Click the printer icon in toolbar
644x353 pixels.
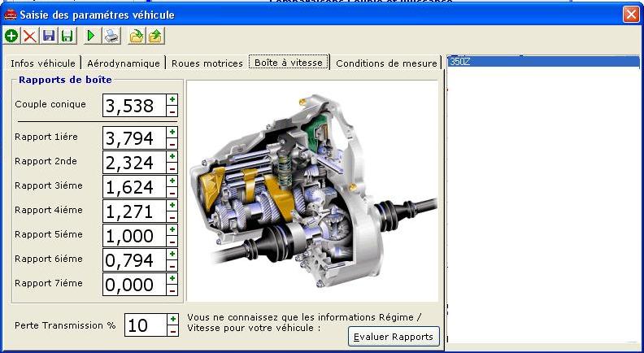[x=111, y=36]
